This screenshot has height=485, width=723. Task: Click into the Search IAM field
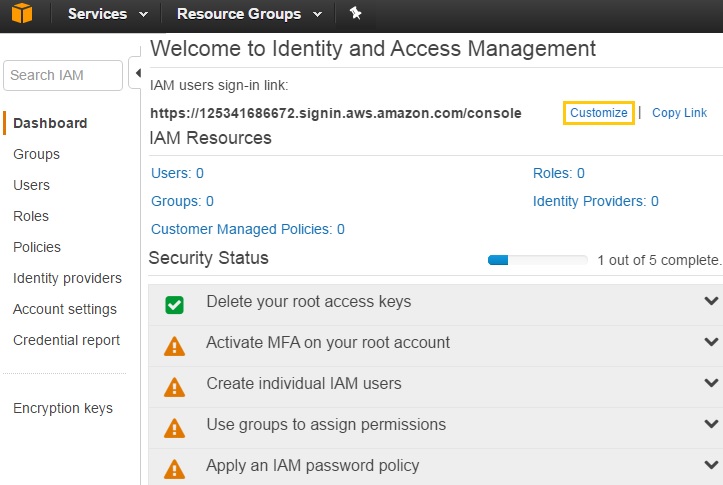[63, 75]
